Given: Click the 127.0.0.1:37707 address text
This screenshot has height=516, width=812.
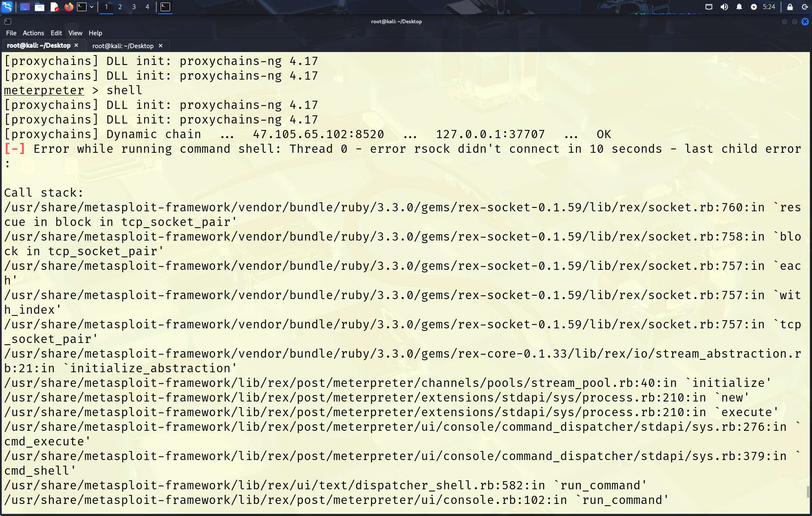Looking at the screenshot, I should pyautogui.click(x=490, y=134).
